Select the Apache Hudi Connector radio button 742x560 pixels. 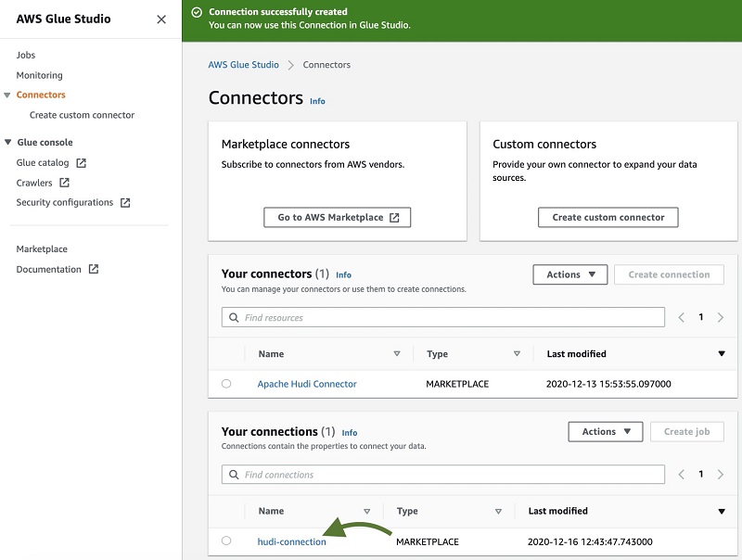pyautogui.click(x=226, y=384)
